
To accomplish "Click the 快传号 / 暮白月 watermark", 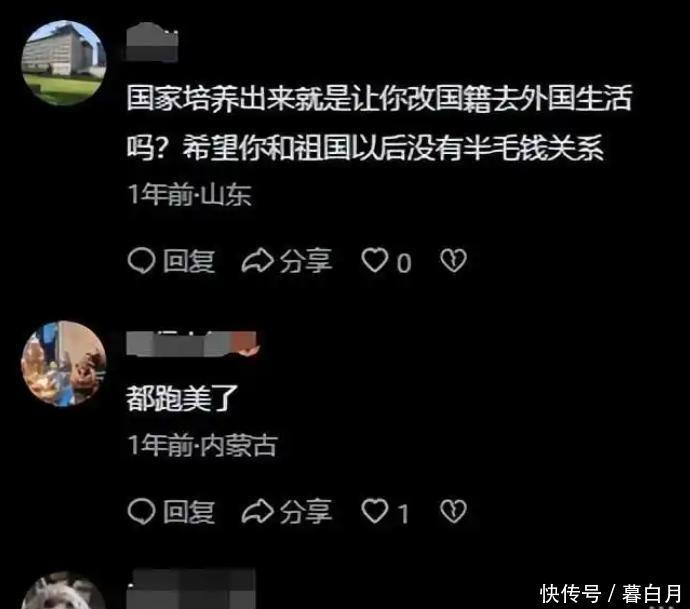I will click(x=611, y=594).
